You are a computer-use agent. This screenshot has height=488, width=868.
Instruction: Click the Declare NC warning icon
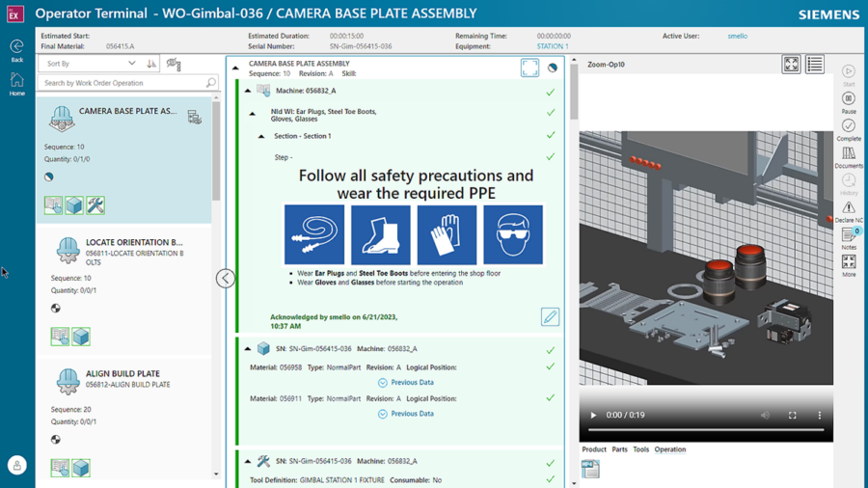point(849,207)
